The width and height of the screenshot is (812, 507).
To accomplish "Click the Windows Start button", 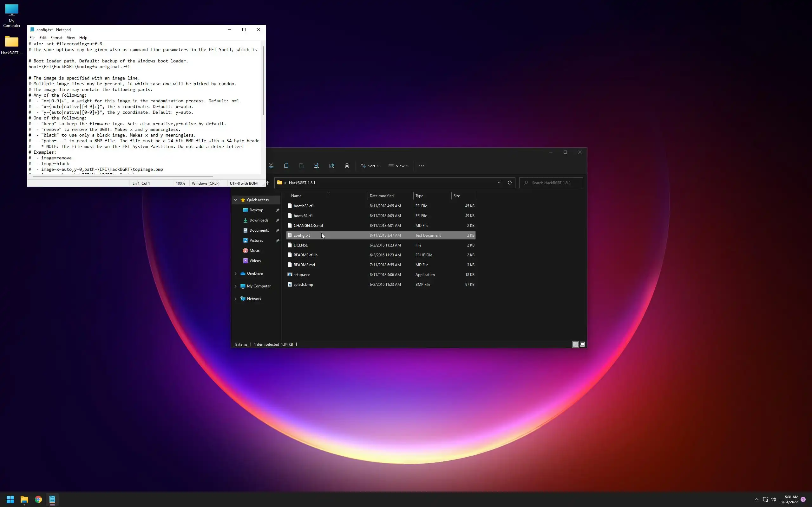I will 10,500.
